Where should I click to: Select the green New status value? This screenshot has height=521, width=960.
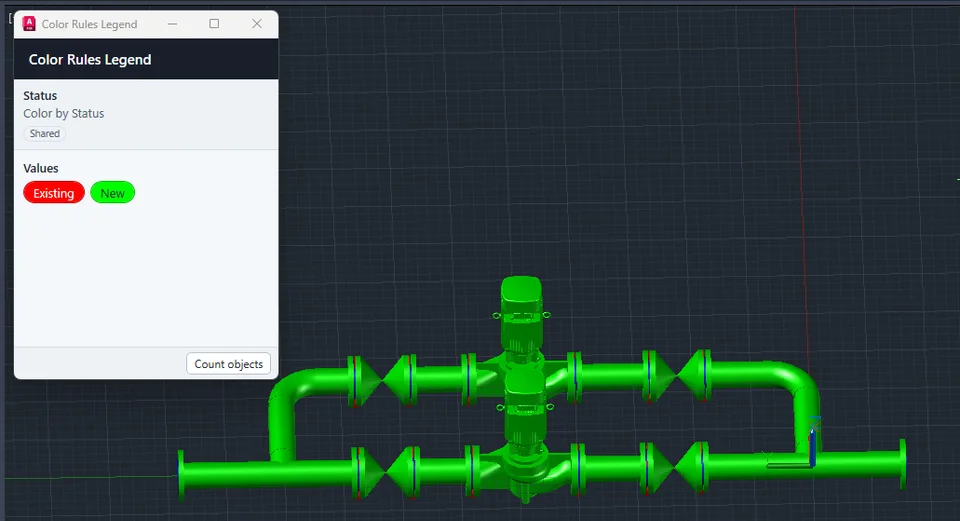pos(113,193)
